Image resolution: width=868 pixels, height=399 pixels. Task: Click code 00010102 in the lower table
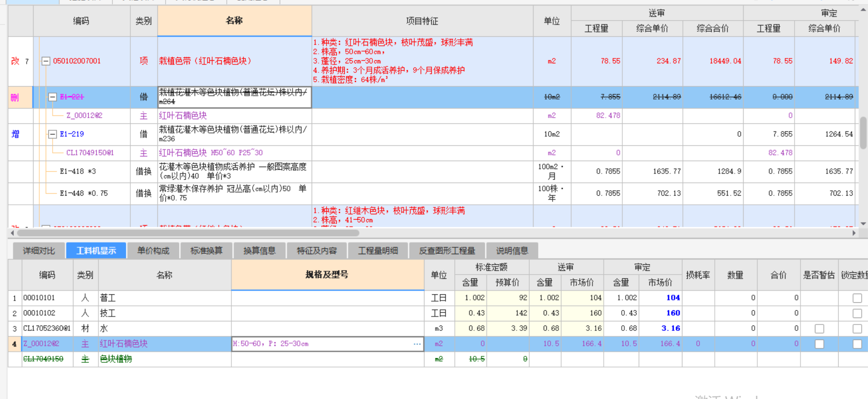click(x=39, y=313)
